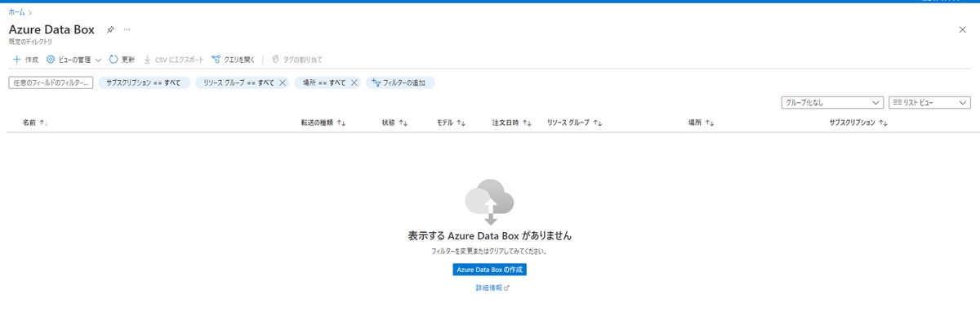Sort by 状態 column

(394, 123)
